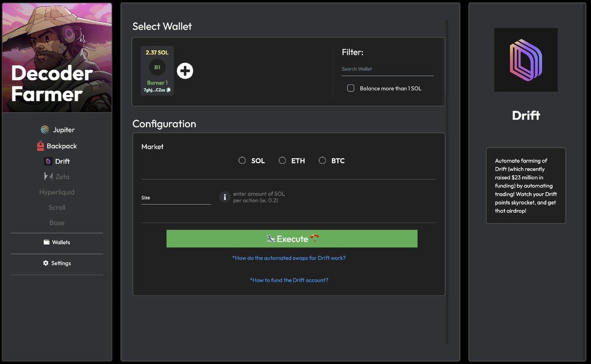Open the Scroll menu item
Screen dimensions: 591x364
click(57, 207)
